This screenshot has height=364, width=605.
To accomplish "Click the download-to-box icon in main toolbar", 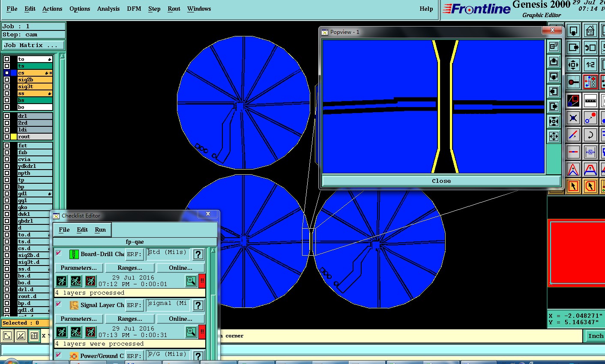I will coord(573,30).
